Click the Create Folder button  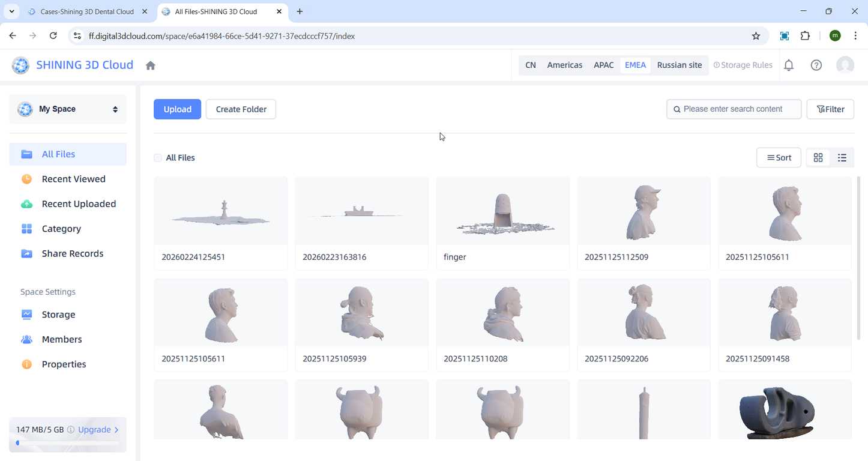(241, 109)
